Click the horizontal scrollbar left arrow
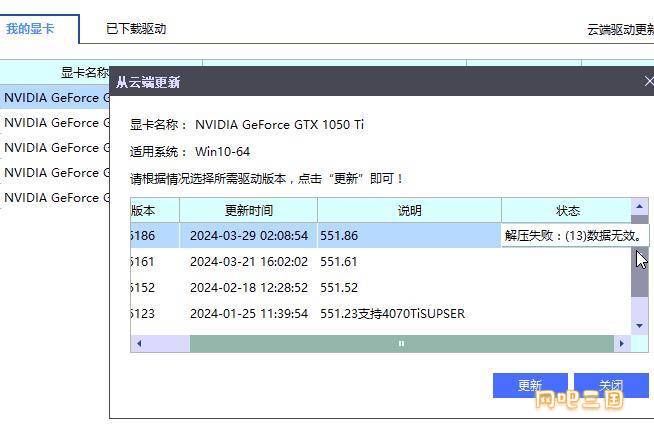654x424 pixels. pyautogui.click(x=139, y=344)
